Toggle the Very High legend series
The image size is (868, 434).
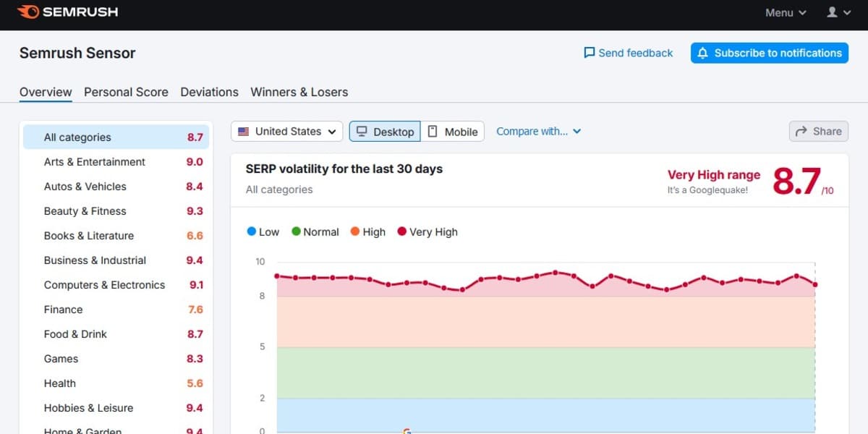[x=427, y=231]
